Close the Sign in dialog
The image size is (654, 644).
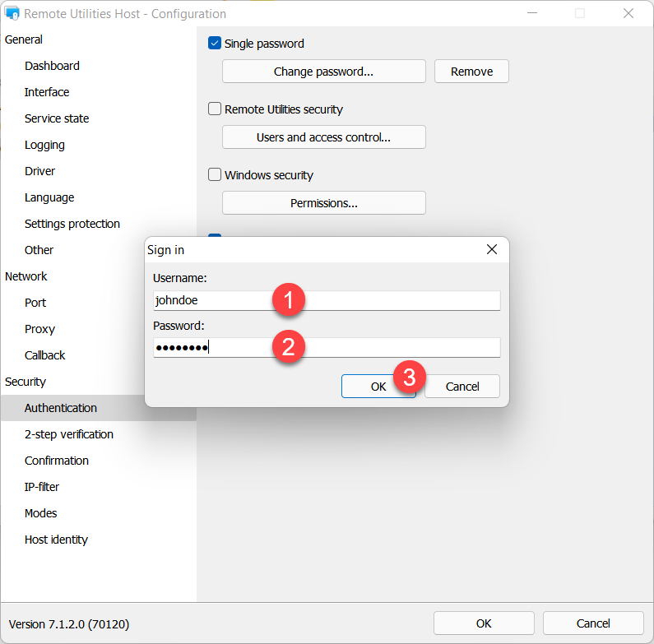coord(492,249)
